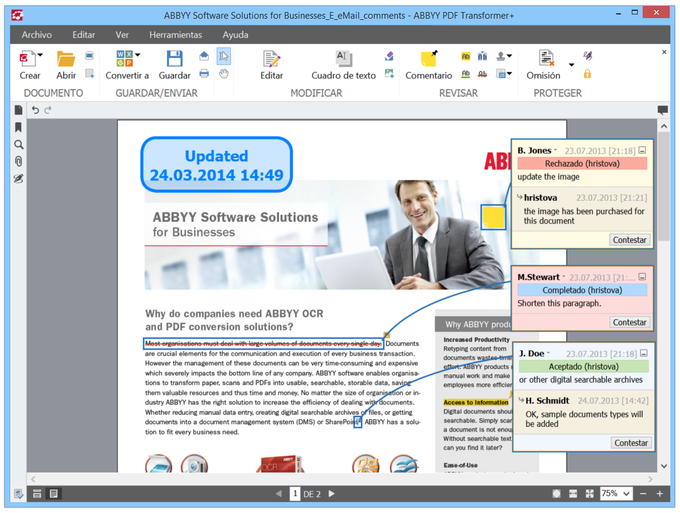Click the page number input field
This screenshot has width=680, height=513.
(295, 493)
